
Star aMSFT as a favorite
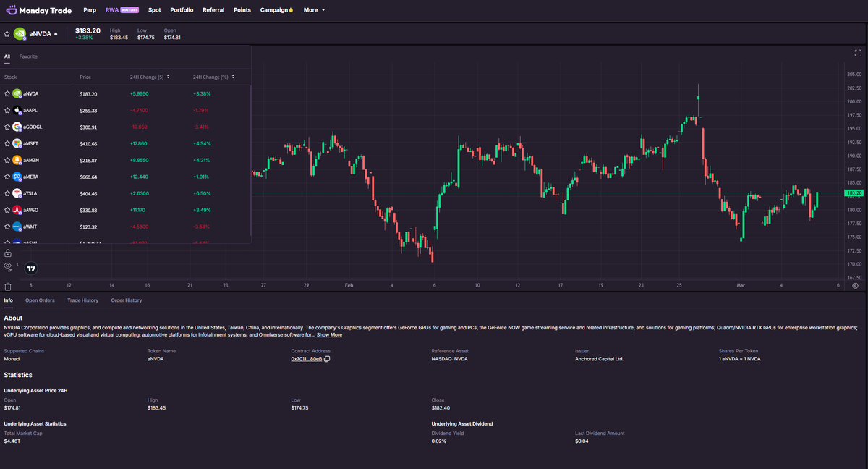(7, 143)
